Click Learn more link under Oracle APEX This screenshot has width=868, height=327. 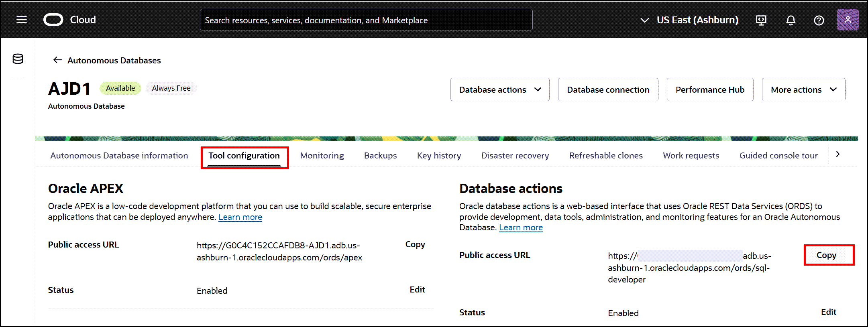240,217
